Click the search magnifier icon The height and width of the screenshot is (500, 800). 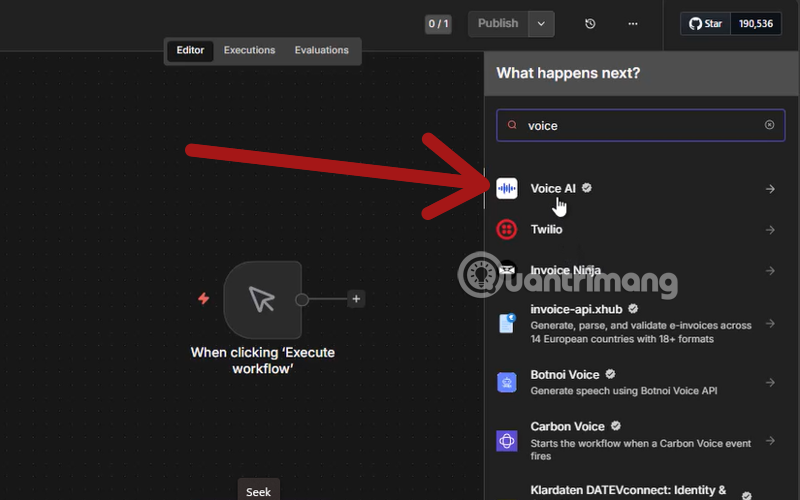pyautogui.click(x=512, y=125)
